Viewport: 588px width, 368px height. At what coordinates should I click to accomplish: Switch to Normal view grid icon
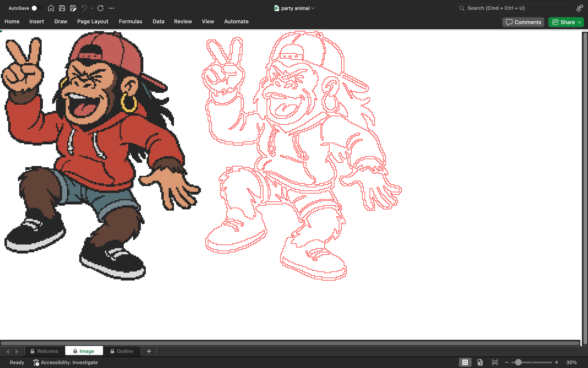click(465, 362)
